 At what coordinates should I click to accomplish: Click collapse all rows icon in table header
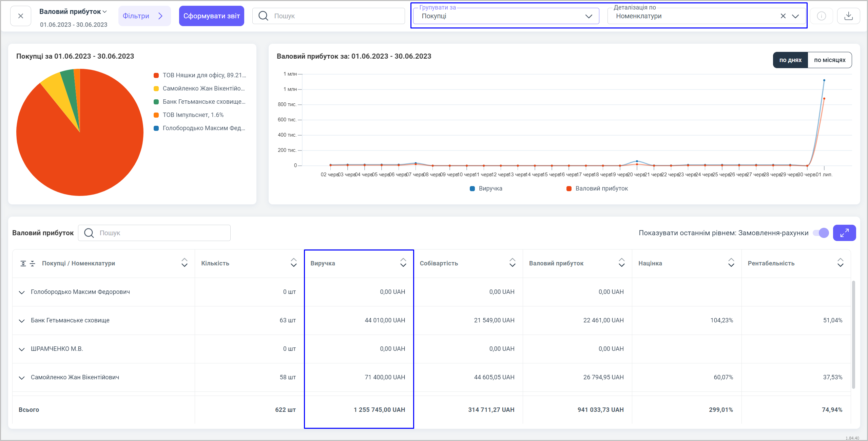tap(33, 263)
